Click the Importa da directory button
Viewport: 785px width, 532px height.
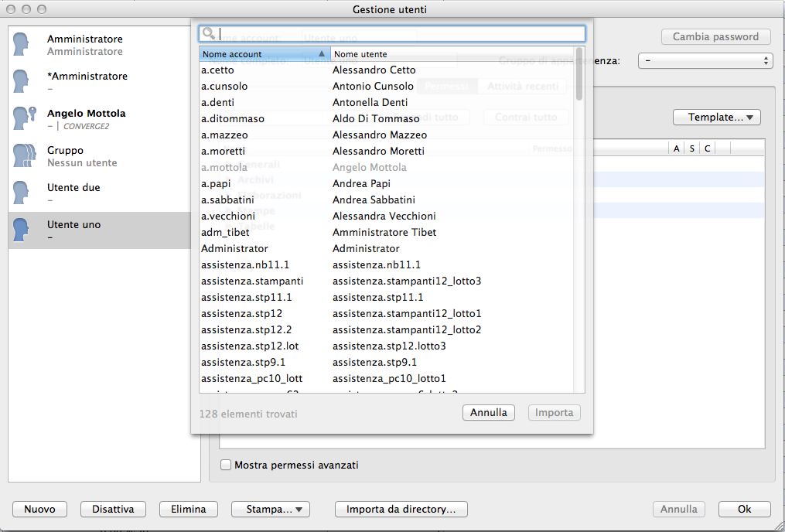pos(401,510)
